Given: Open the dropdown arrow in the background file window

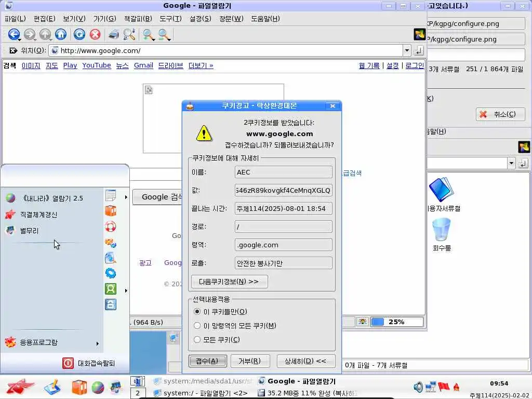Looking at the screenshot, I should [x=511, y=163].
